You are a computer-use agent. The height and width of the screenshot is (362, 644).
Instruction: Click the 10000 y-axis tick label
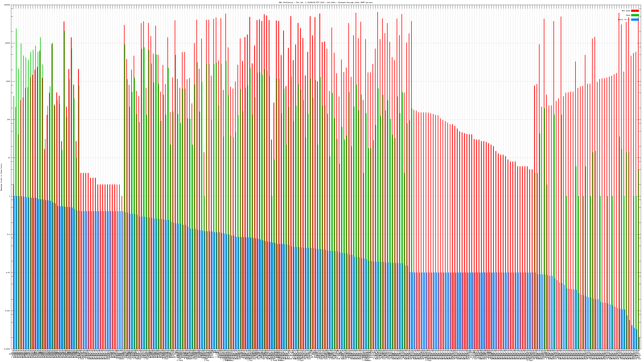click(8, 43)
